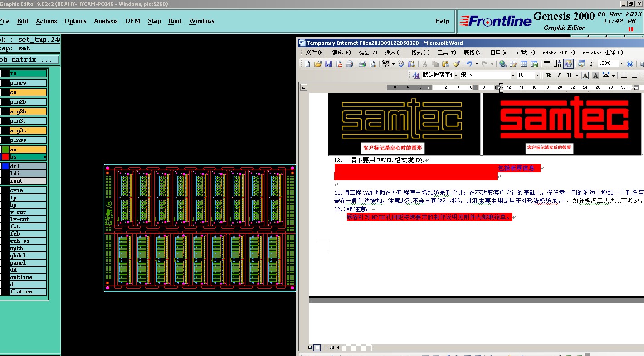Toggle Bold formatting
This screenshot has width=644, height=356.
click(548, 75)
